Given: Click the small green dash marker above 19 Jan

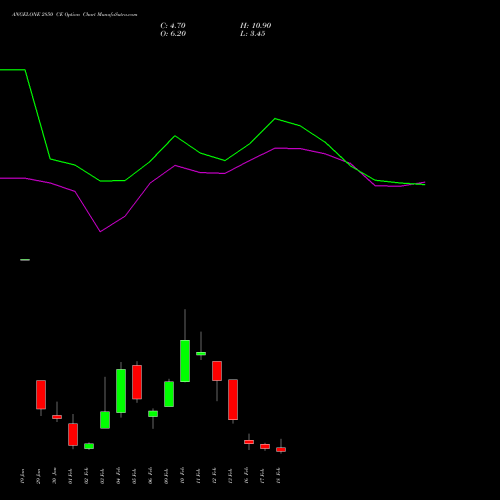Looking at the screenshot, I should [x=25, y=260].
